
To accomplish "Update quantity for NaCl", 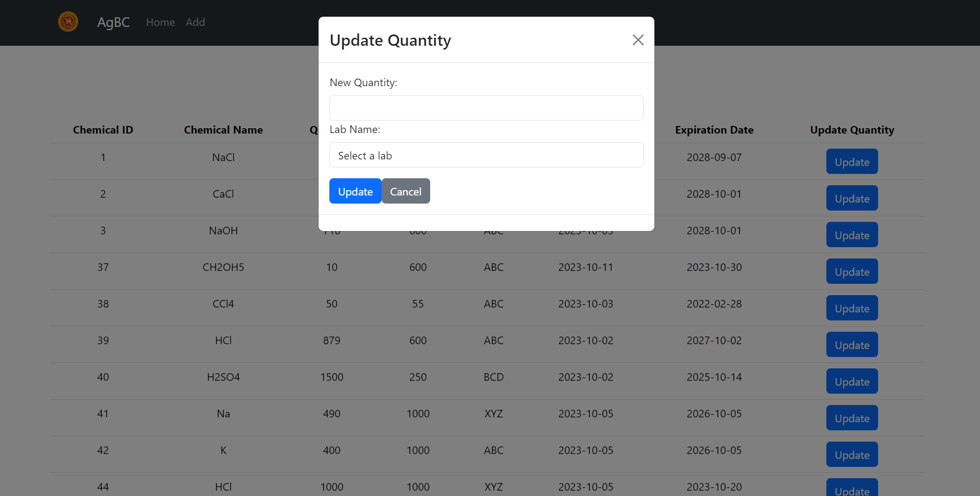I will point(852,161).
